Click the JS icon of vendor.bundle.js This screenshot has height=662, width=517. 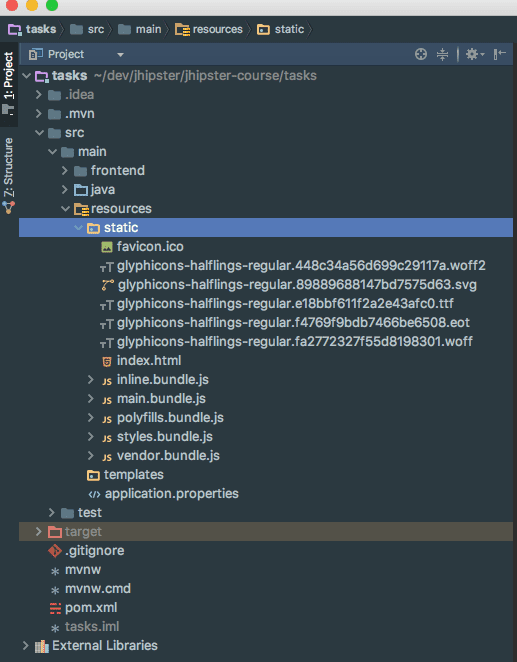point(107,457)
